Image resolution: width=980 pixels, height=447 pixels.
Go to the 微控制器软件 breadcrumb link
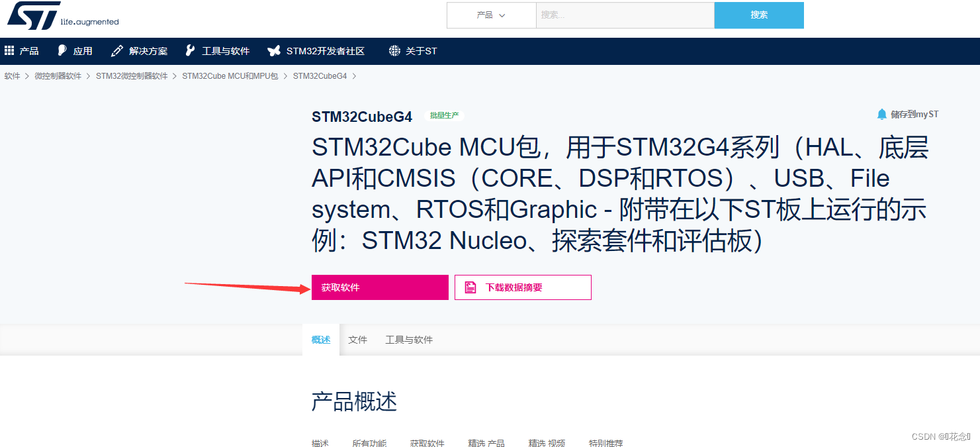click(x=58, y=76)
